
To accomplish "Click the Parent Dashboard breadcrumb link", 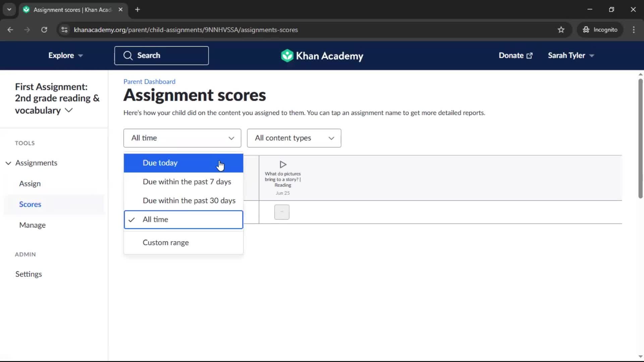I will tap(149, 81).
